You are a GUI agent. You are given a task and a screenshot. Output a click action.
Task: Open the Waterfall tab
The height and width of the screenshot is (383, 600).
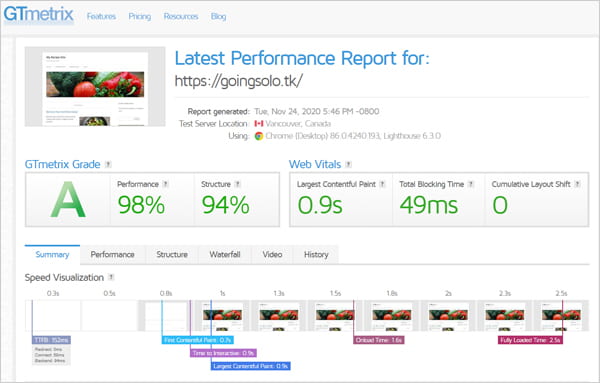pos(225,254)
